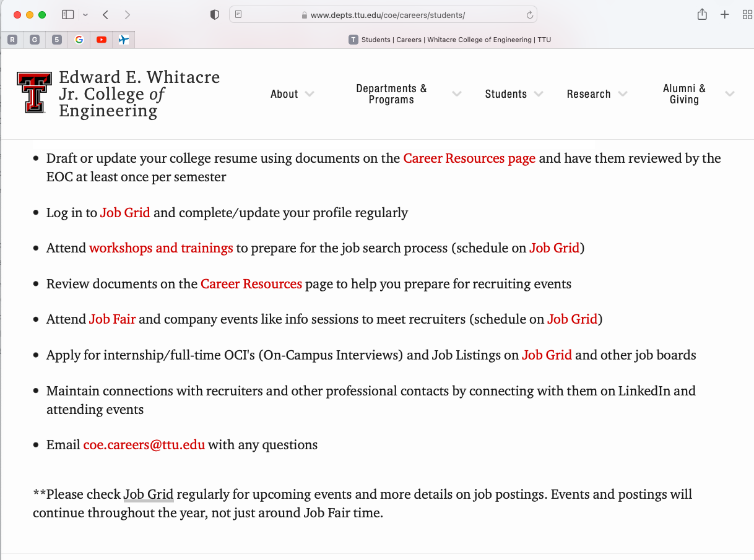
Task: Open the workshops and trainings link
Action: pyautogui.click(x=161, y=248)
